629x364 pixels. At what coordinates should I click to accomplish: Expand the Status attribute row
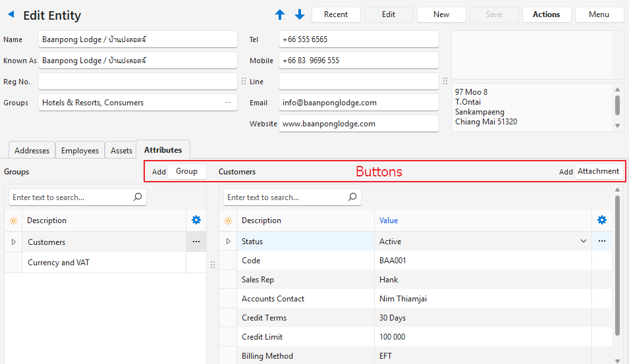pos(229,242)
